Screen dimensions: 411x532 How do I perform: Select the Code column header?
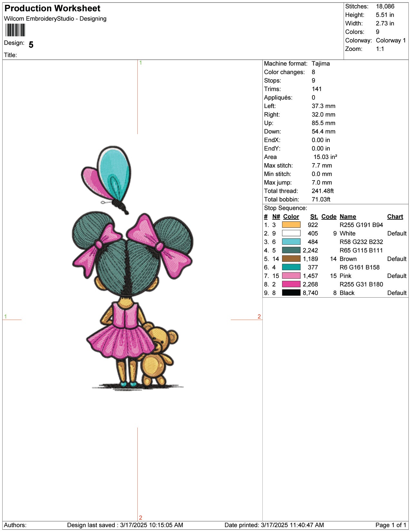(328, 217)
